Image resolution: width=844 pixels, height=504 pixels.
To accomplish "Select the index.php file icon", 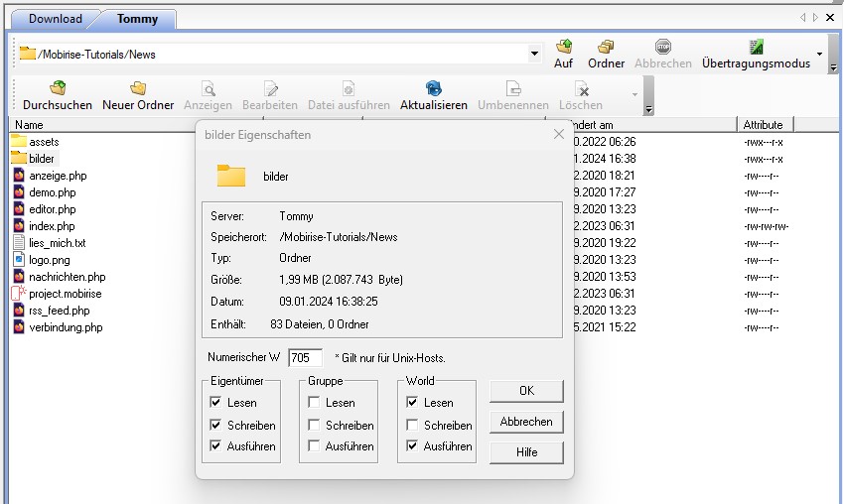I will coord(19,226).
